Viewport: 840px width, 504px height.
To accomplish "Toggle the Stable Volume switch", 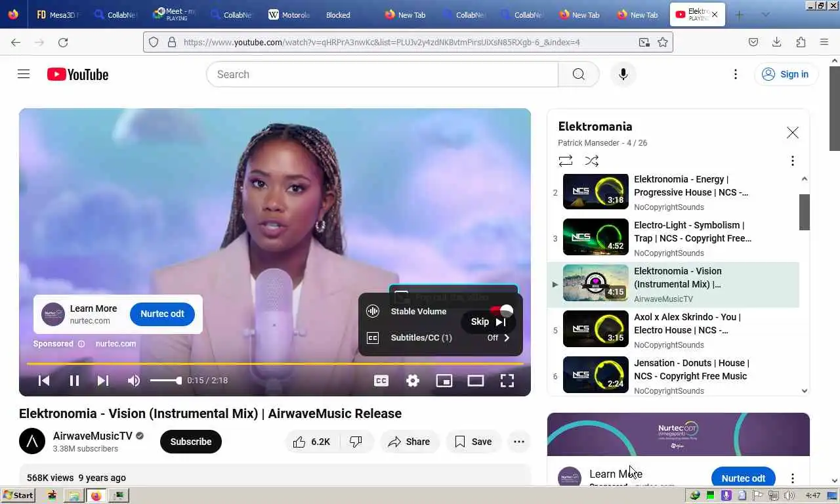I will coord(501,310).
